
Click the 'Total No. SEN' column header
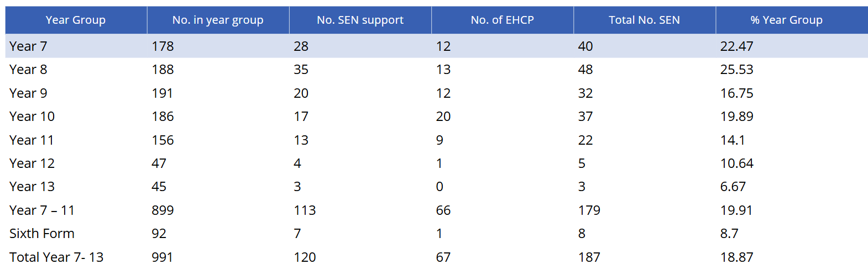(x=644, y=20)
